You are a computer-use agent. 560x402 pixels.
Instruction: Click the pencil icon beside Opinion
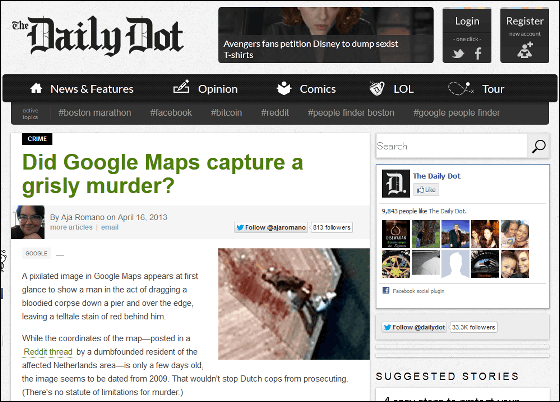point(181,87)
